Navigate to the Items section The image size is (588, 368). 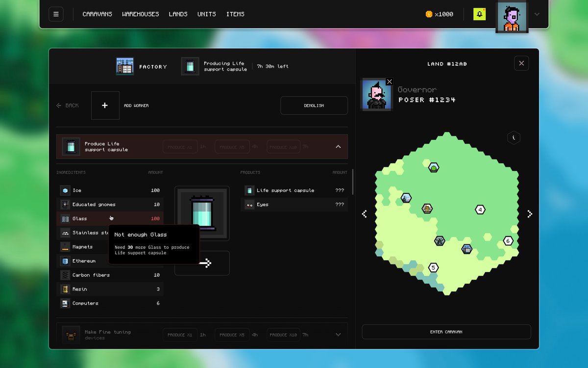coord(235,14)
